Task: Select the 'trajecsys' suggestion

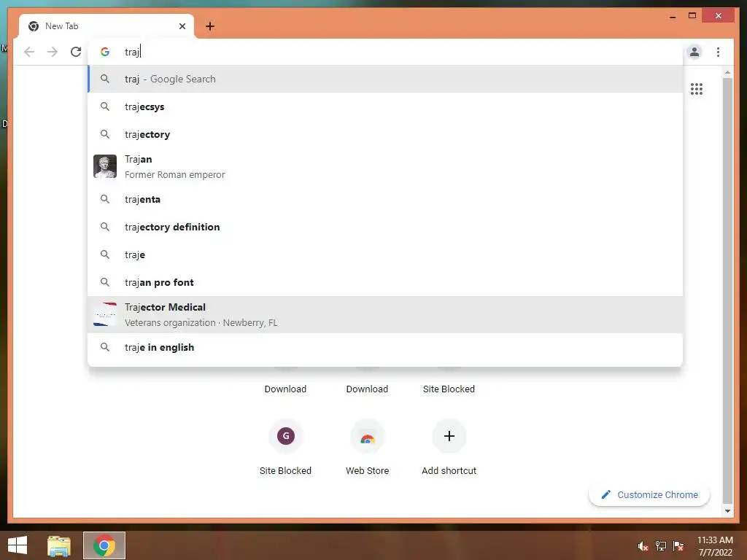Action: pyautogui.click(x=385, y=106)
